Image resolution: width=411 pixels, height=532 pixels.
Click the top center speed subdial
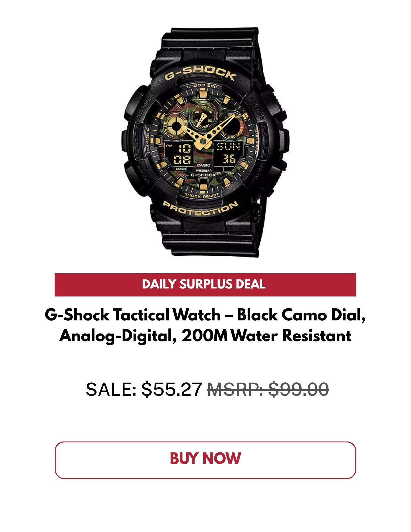[203, 116]
